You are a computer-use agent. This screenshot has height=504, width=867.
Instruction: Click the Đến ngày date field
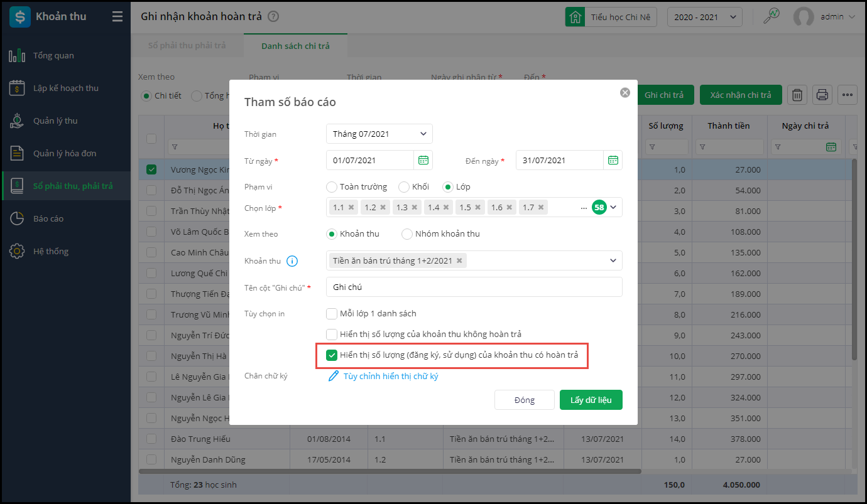click(x=560, y=160)
